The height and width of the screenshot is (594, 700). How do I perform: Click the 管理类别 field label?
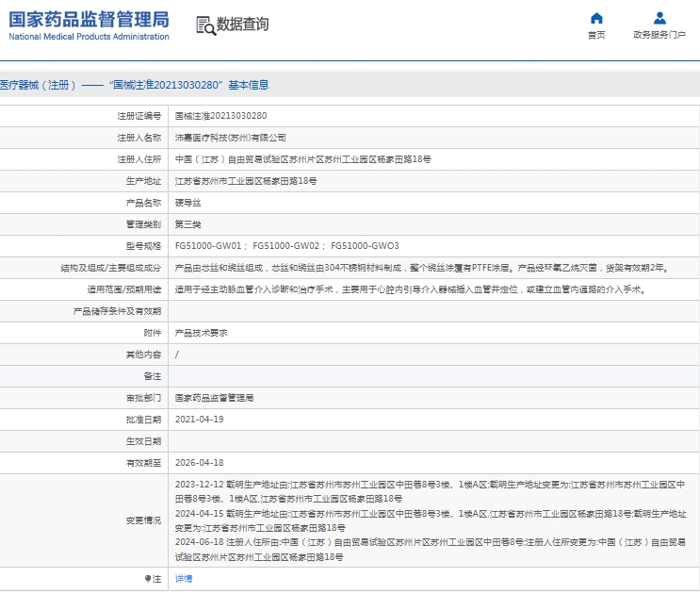pyautogui.click(x=143, y=224)
